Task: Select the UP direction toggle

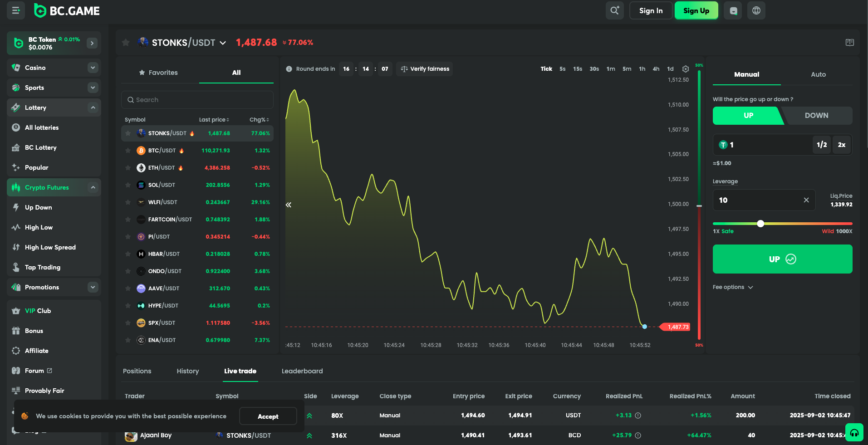Action: (x=748, y=116)
